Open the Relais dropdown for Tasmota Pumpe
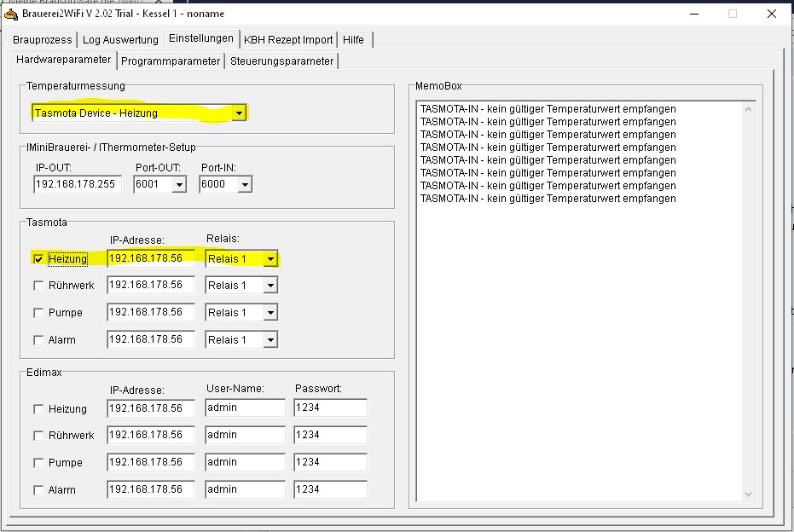 pos(270,313)
